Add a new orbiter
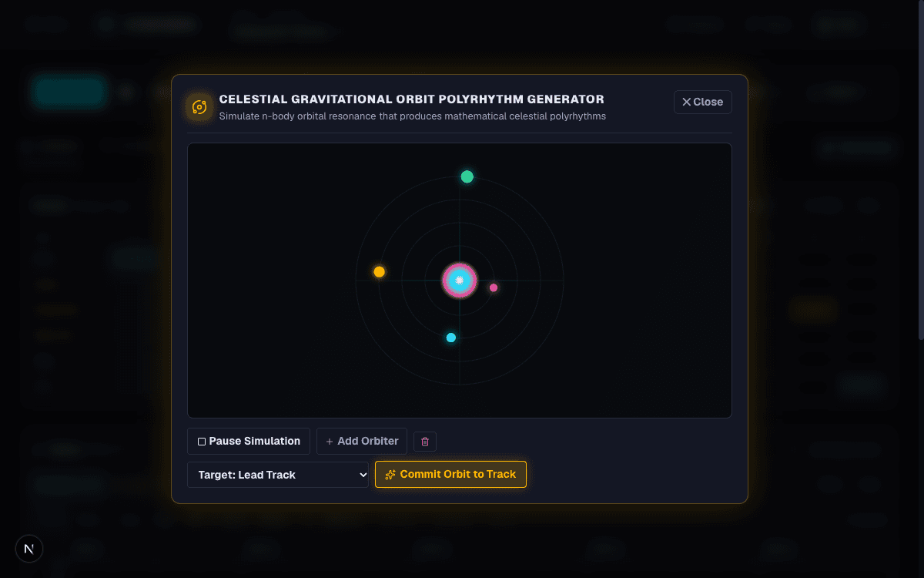 [362, 441]
